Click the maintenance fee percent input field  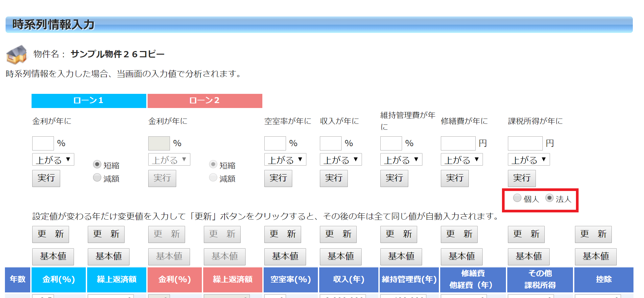coord(391,144)
